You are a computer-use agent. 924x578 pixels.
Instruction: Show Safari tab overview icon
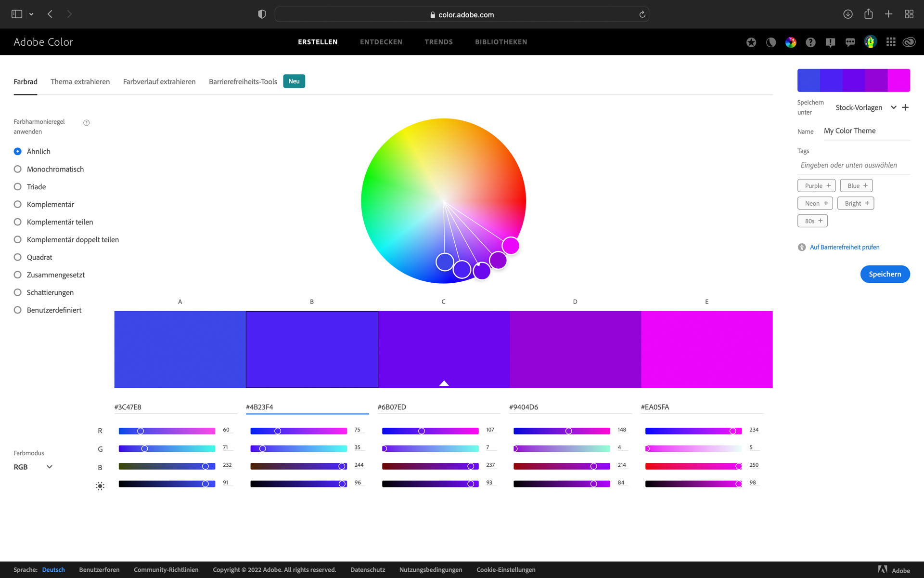tap(909, 14)
